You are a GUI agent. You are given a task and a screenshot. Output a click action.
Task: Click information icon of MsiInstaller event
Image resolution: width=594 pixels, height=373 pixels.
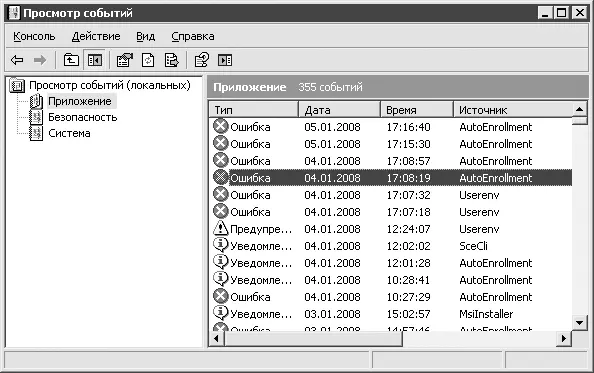(220, 313)
